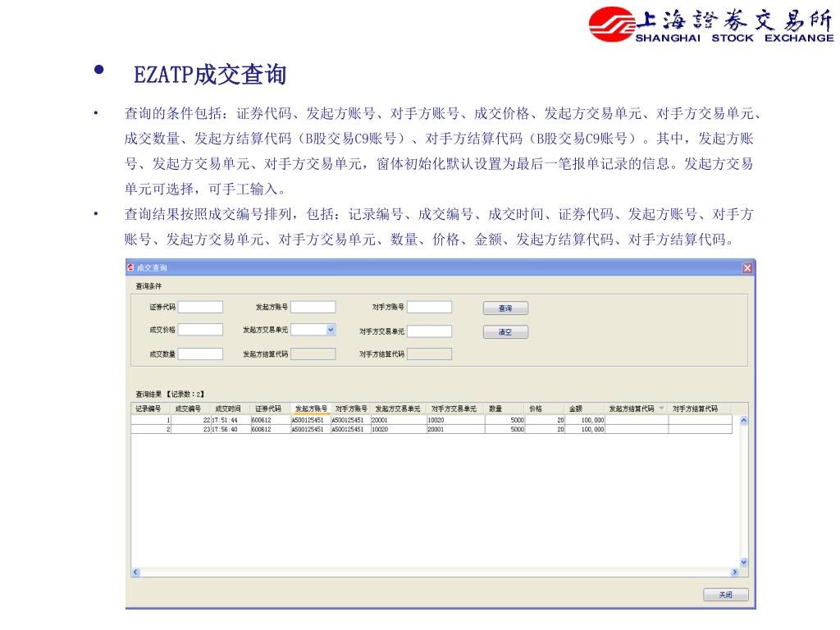Click the 对手方结算代码 column header

(701, 409)
